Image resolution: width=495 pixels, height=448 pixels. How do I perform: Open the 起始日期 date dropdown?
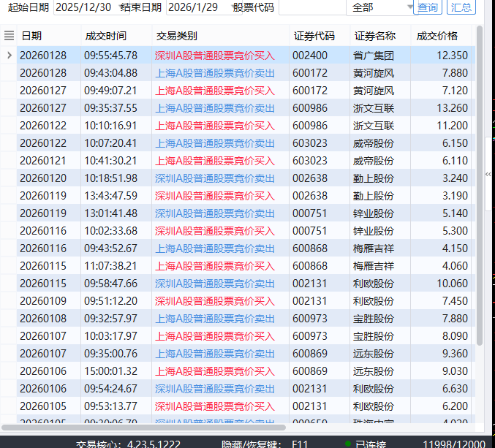click(x=121, y=7)
